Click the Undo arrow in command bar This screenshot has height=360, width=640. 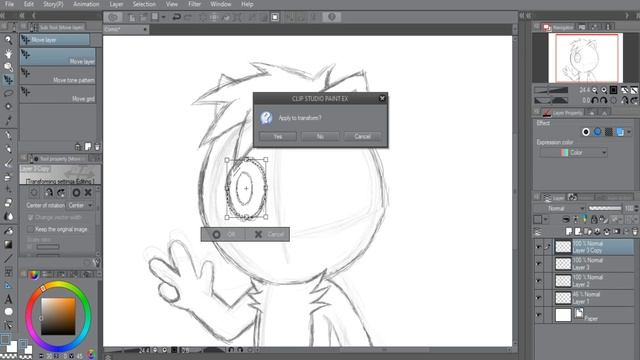[176, 17]
